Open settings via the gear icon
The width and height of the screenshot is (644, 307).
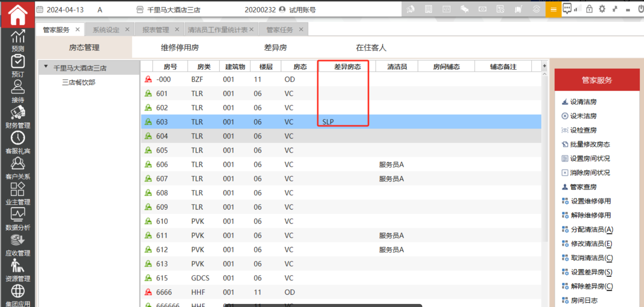click(x=602, y=9)
